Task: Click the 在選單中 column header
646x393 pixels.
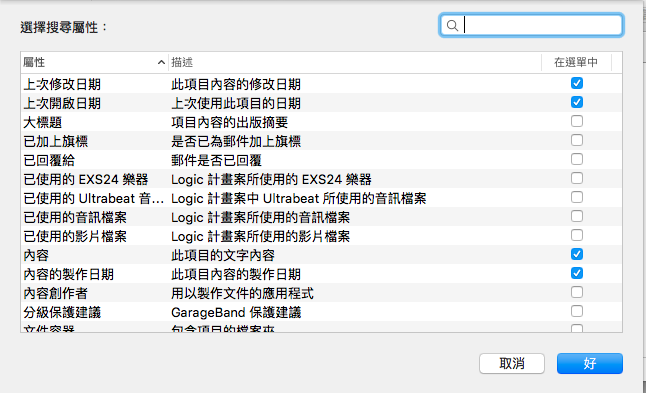Action: (x=576, y=62)
